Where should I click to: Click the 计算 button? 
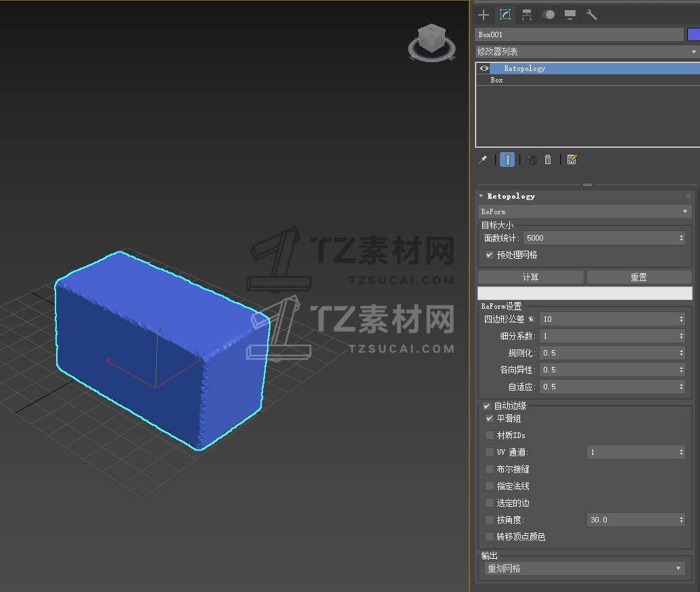[530, 277]
